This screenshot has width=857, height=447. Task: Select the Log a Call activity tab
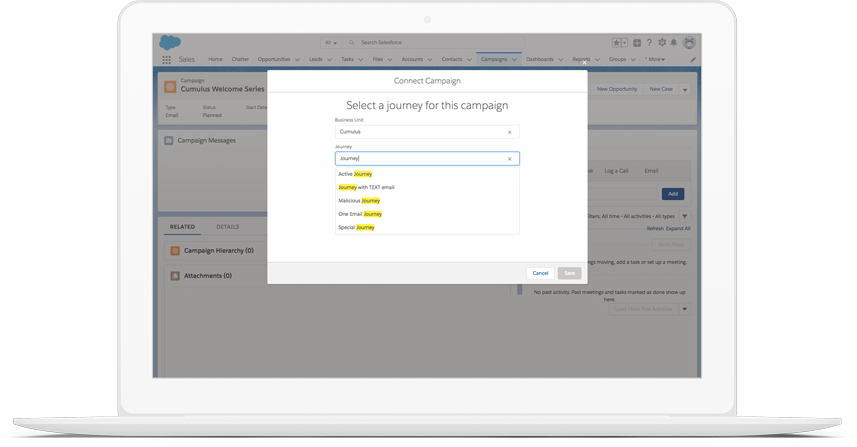(x=616, y=171)
